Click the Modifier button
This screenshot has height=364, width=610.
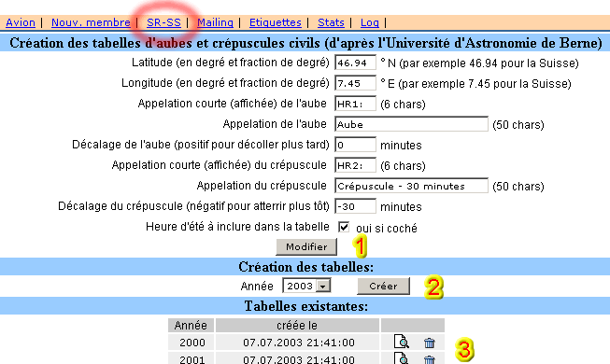[x=306, y=247]
